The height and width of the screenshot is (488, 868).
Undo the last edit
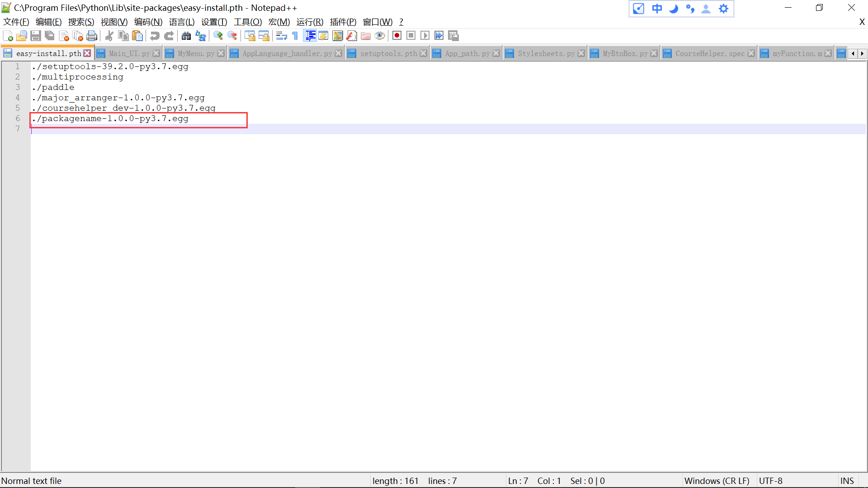tap(155, 36)
